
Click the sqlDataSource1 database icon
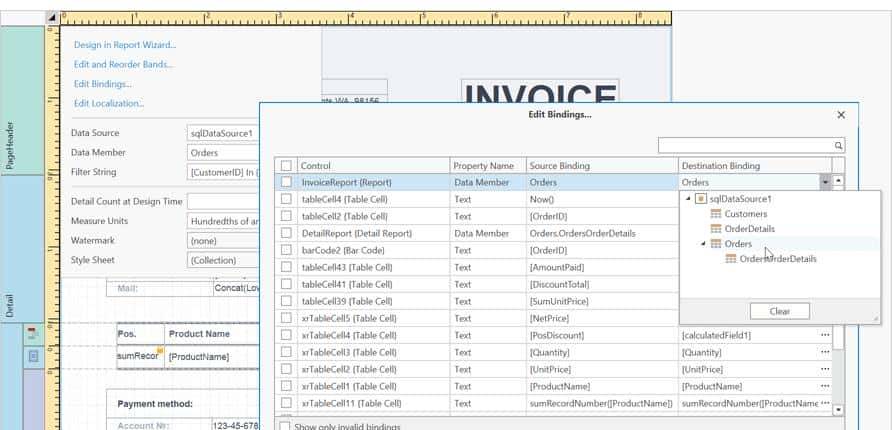(x=700, y=199)
